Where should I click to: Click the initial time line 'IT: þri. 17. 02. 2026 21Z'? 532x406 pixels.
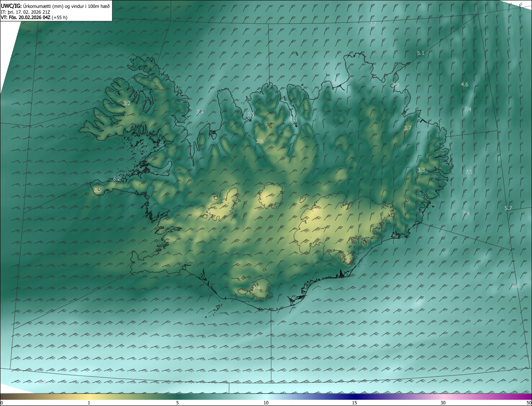25,12
